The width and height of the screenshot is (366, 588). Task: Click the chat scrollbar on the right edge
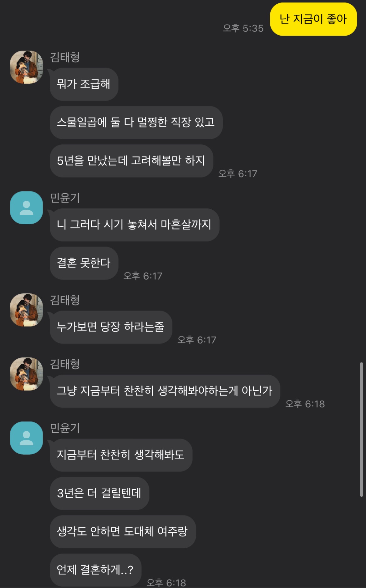[x=361, y=430]
